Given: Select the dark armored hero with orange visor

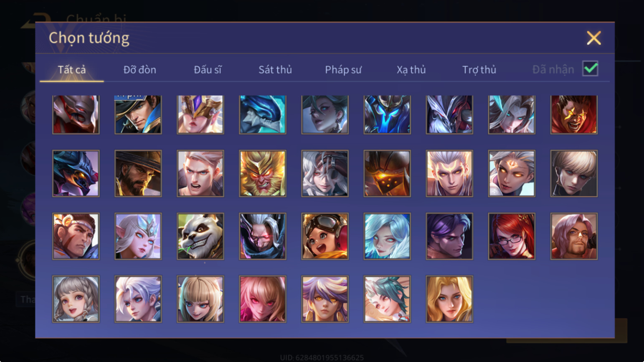Looking at the screenshot, I should [x=387, y=173].
